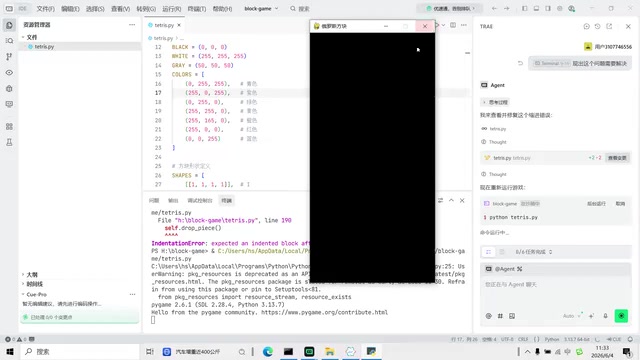
Task: Click the image attach icon in chat input
Action: [x=512, y=316]
